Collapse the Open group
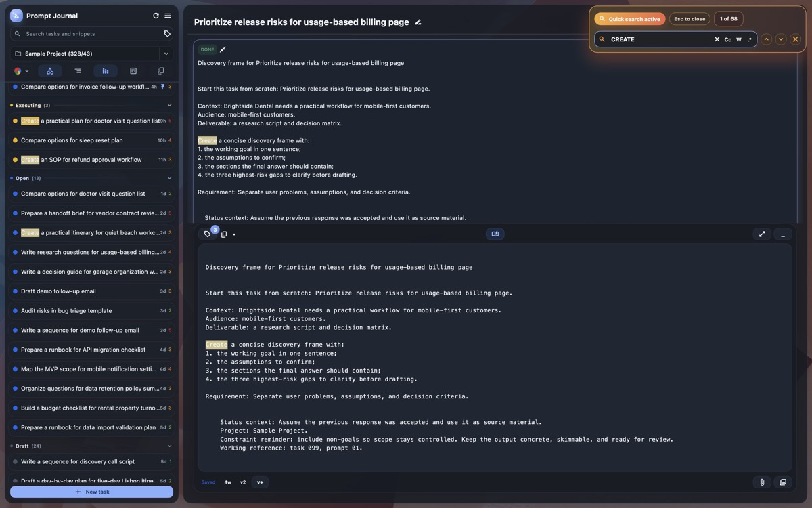Screen dimensions: 812x508 point(169,179)
